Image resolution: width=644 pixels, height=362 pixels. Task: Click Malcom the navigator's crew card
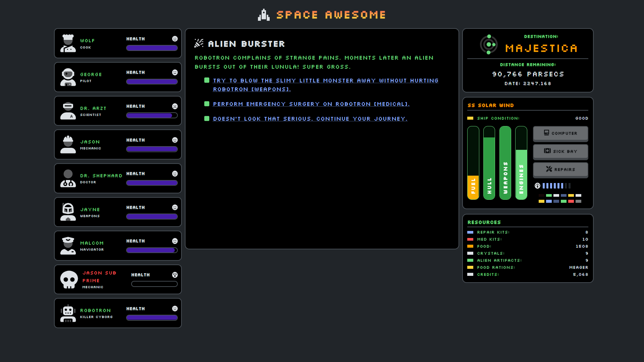click(118, 246)
